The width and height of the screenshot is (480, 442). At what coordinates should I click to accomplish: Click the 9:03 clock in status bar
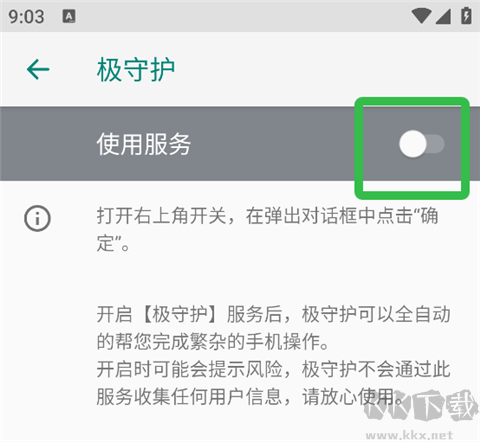tap(26, 17)
